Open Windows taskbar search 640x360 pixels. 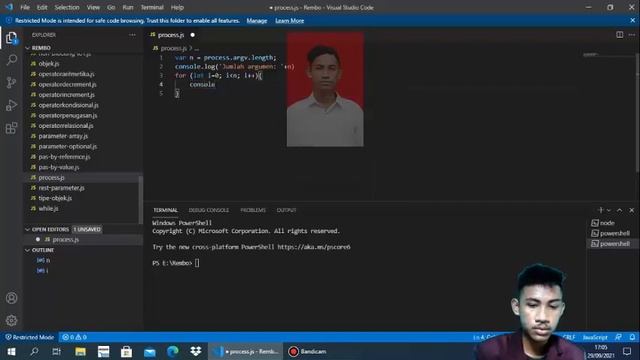[34, 351]
